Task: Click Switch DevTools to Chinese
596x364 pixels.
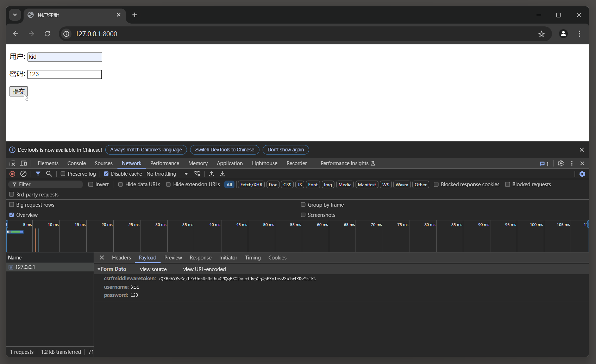Action: (225, 150)
